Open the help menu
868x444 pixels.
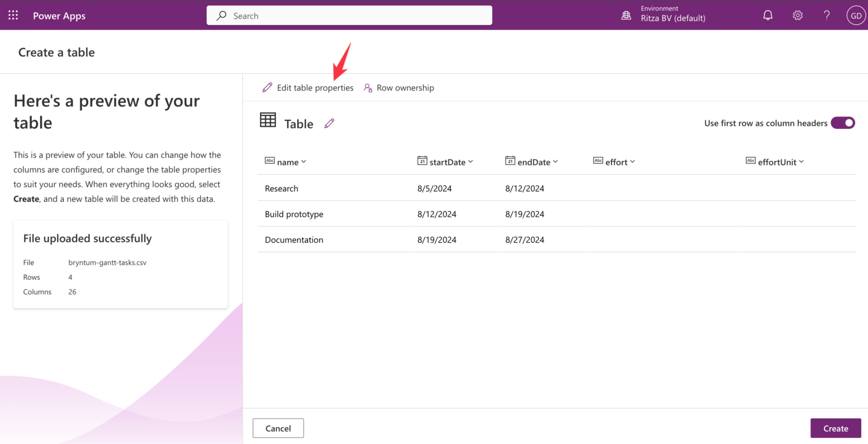point(826,15)
